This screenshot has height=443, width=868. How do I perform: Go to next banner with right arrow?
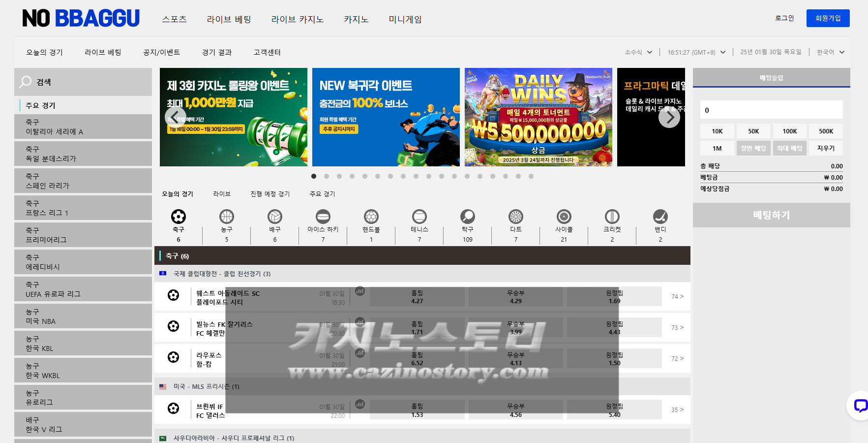pyautogui.click(x=669, y=117)
